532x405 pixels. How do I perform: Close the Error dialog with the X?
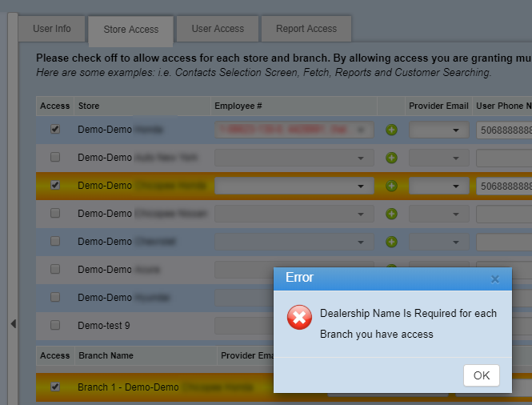(494, 279)
